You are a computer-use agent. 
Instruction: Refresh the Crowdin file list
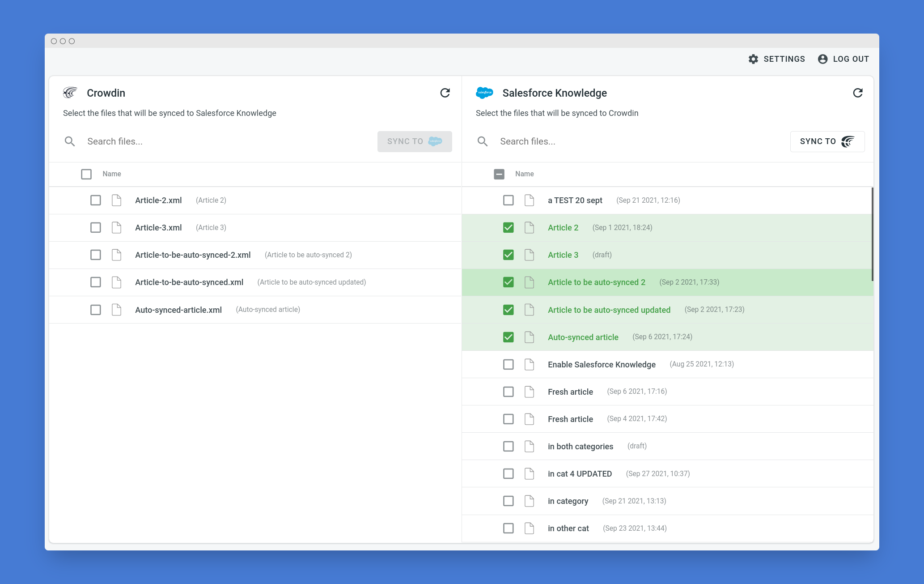point(445,93)
